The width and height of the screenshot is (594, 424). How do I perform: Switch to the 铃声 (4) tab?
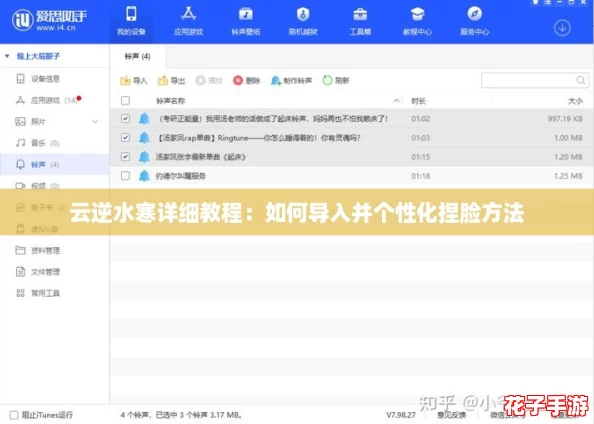(x=138, y=56)
